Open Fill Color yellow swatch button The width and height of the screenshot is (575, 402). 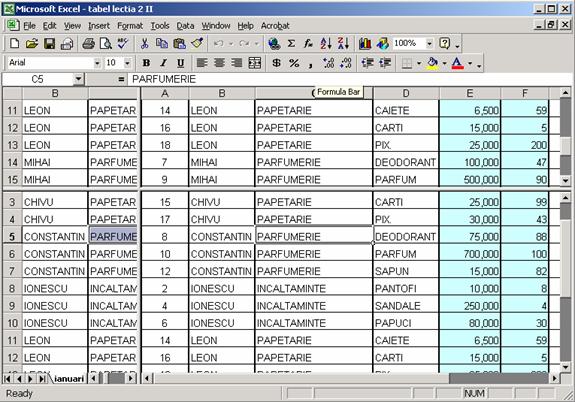(x=433, y=63)
